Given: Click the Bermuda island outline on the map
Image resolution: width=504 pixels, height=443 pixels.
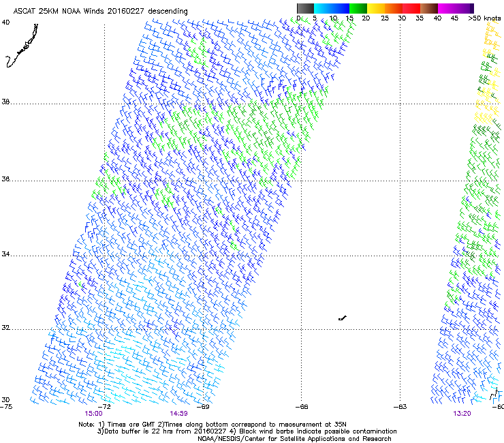Looking at the screenshot, I should (343, 318).
